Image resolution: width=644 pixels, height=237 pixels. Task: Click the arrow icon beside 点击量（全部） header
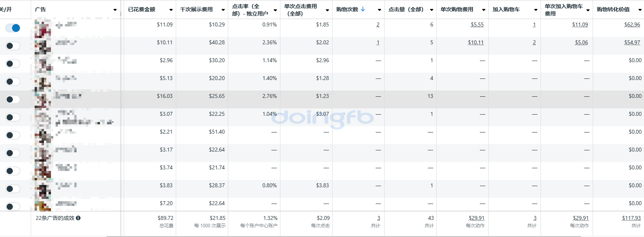point(432,10)
